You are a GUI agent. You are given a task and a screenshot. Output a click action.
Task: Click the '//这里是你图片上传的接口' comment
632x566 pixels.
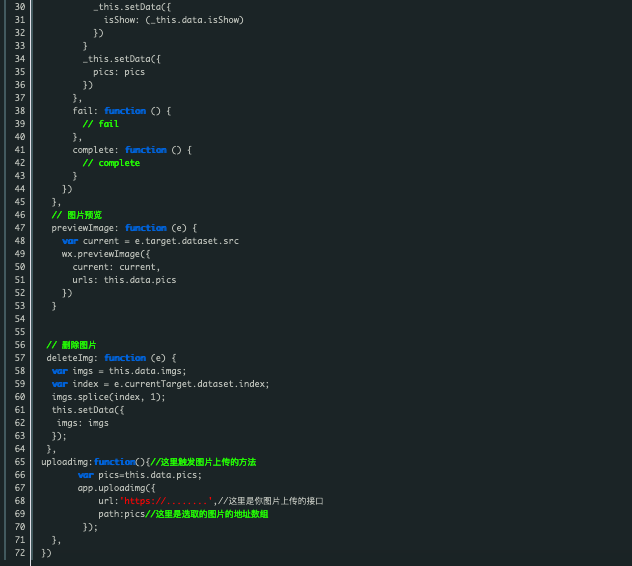point(271,501)
